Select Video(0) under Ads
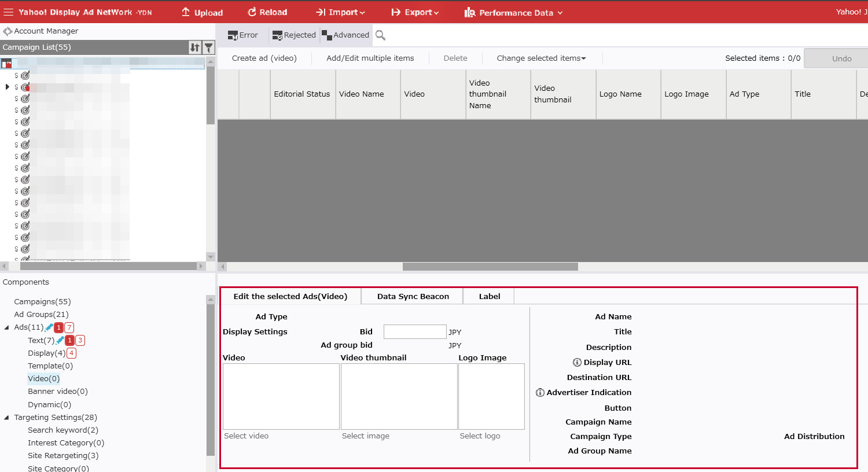The width and height of the screenshot is (868, 472). [x=44, y=379]
